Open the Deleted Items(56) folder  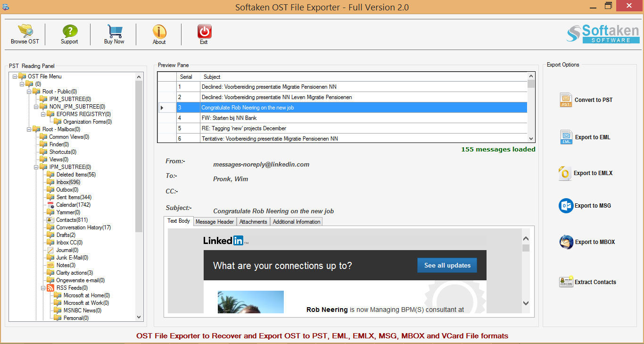coord(75,175)
